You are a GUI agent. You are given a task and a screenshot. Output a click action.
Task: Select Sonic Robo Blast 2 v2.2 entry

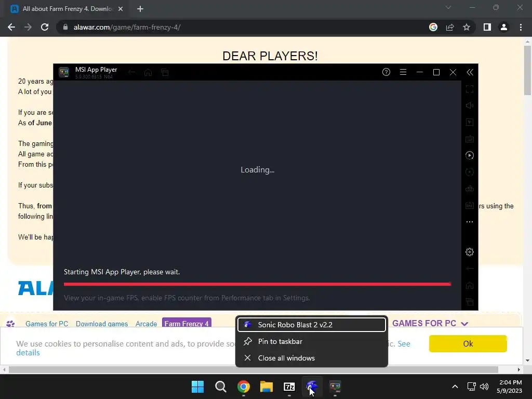312,325
